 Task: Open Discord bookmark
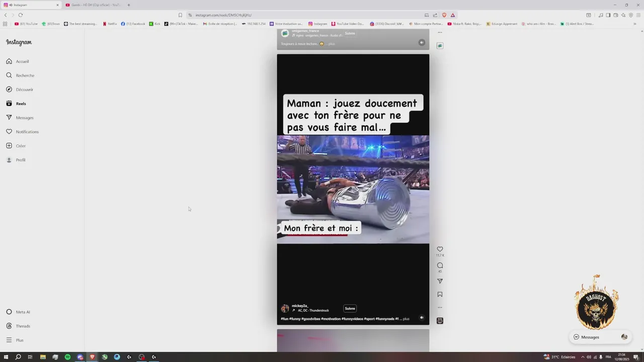[x=387, y=24]
